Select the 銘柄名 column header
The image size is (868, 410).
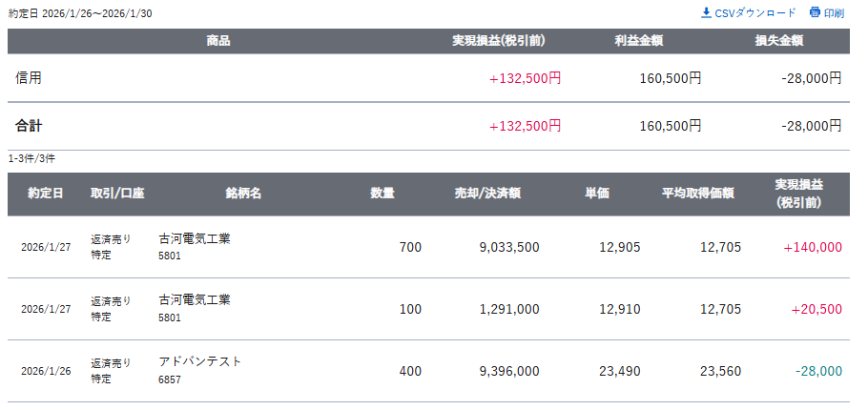tap(243, 194)
